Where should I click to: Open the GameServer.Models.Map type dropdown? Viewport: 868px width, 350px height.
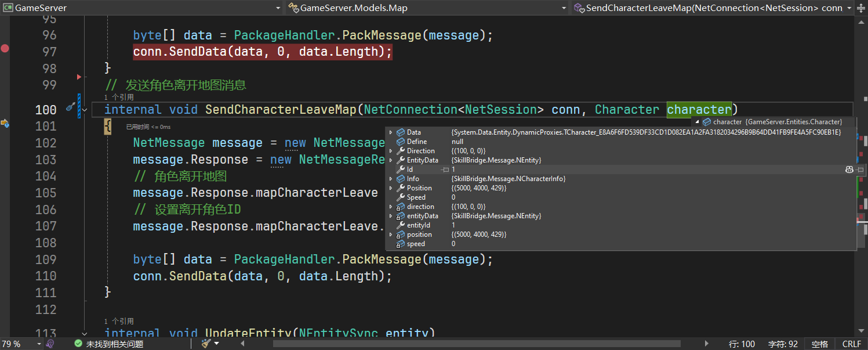(x=564, y=8)
